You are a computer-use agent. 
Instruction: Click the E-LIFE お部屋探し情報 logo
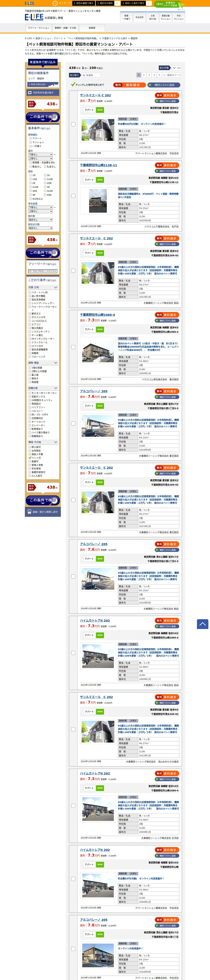[44, 17]
